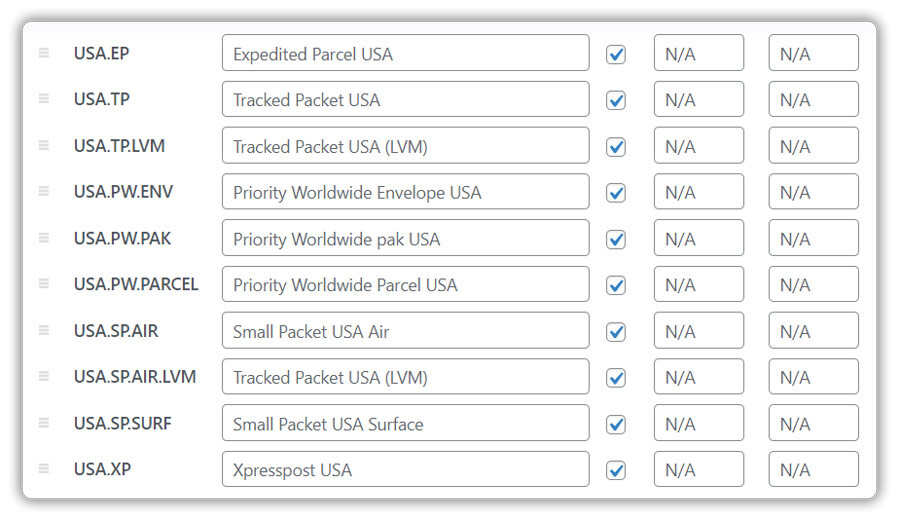Untick the Small Packet USA Surface checkbox

(616, 425)
